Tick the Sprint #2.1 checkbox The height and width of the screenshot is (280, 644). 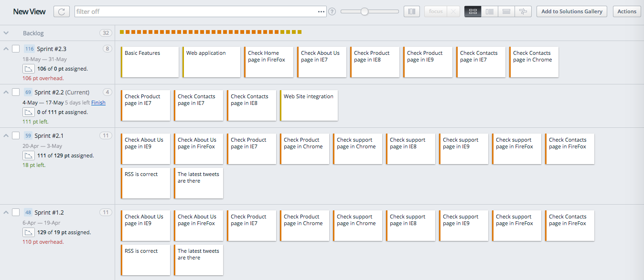coord(16,135)
